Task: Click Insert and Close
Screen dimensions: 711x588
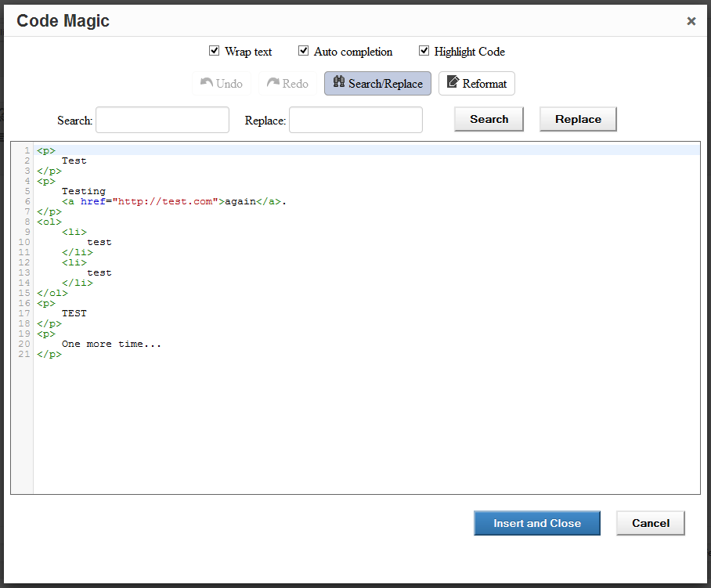Action: pyautogui.click(x=536, y=523)
